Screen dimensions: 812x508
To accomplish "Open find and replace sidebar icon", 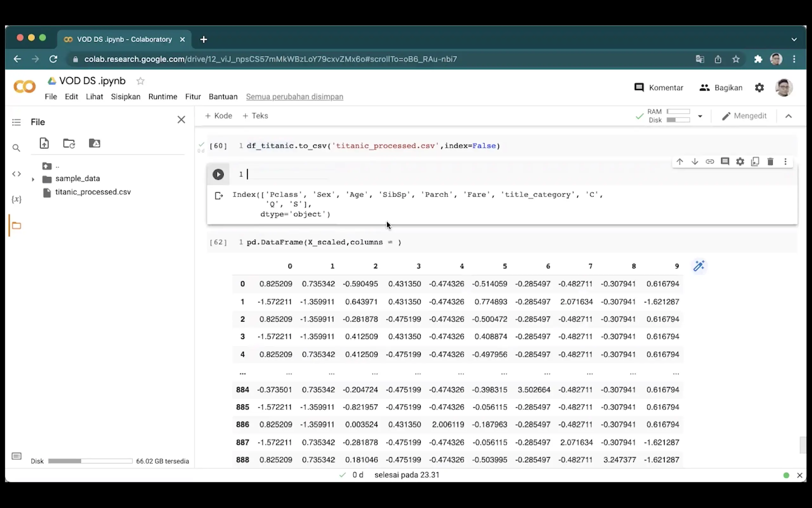I will (x=16, y=148).
